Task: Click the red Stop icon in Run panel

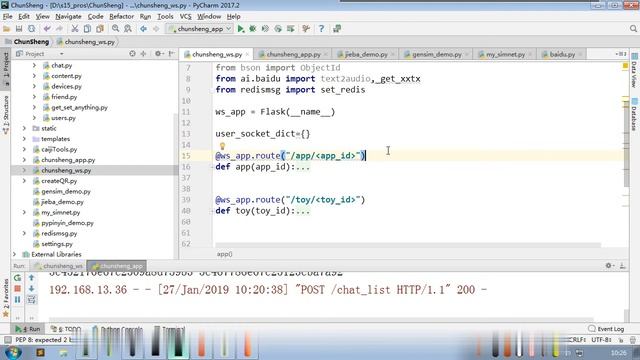Action: click(x=18, y=289)
